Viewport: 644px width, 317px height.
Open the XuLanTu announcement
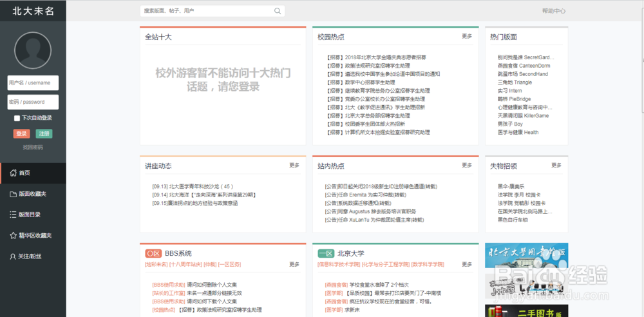click(x=374, y=220)
